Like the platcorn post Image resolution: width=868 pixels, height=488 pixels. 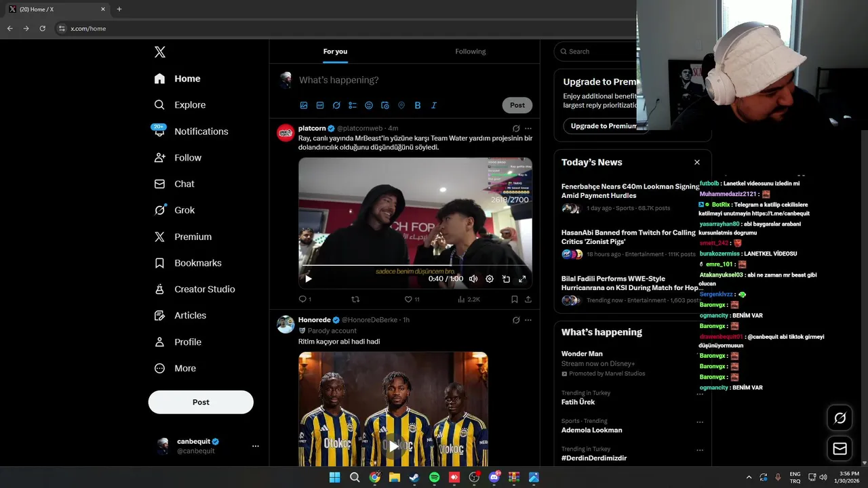pos(408,299)
